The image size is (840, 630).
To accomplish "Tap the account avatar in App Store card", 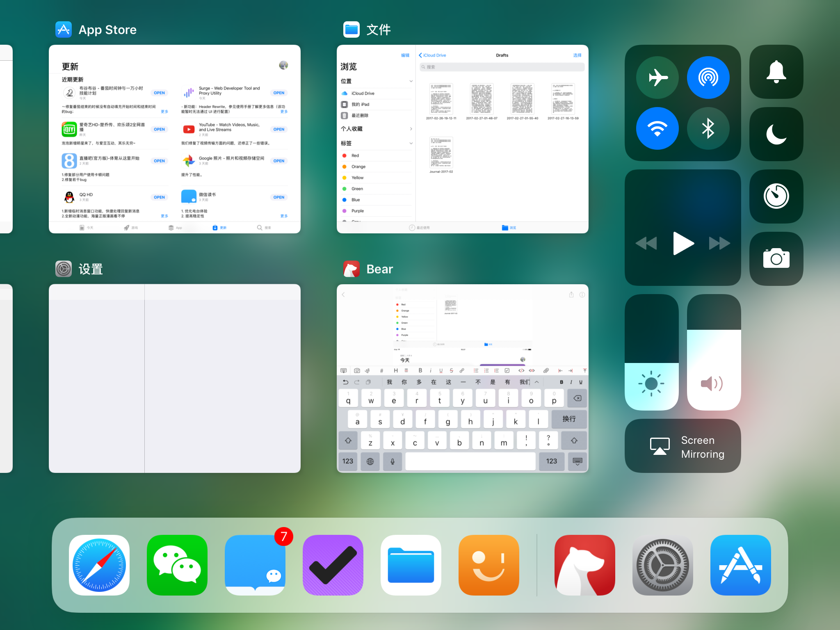I will (283, 65).
